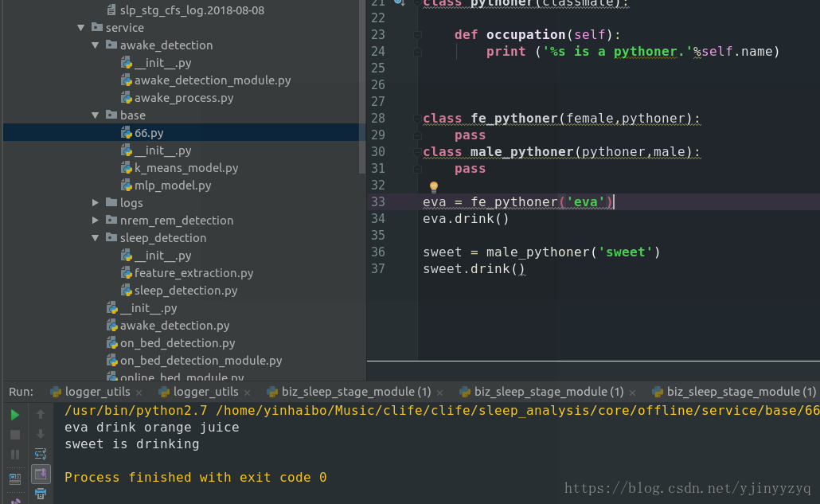
Task: Click the Up stack trace arrow
Action: 41,414
